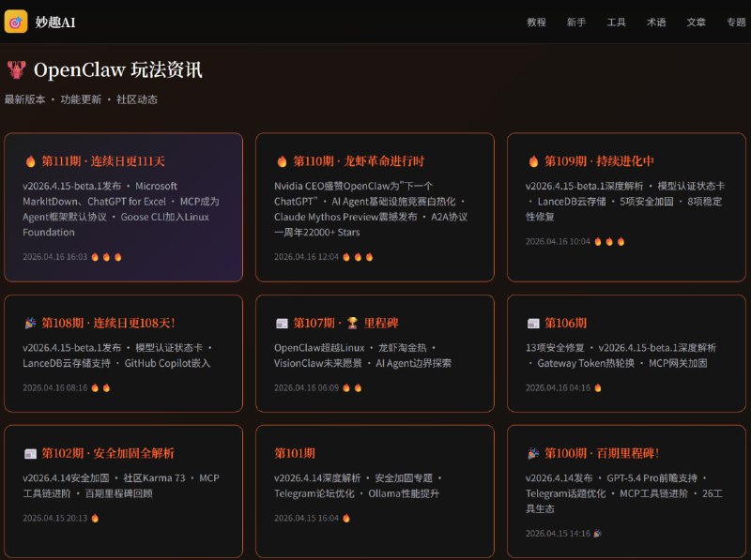This screenshot has height=560, width=751.
Task: Open article 第102期 · 安全加固全解析
Action: point(108,453)
